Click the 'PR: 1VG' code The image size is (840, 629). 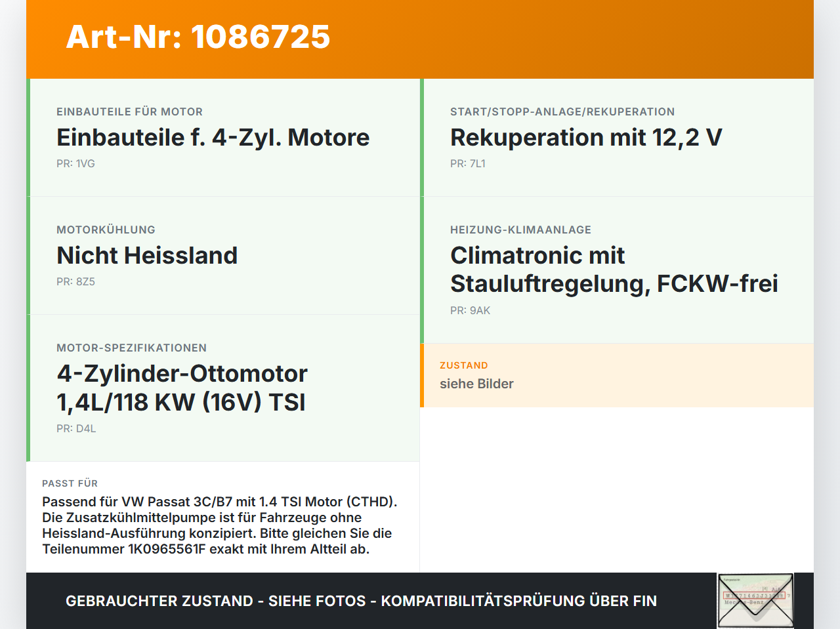[x=75, y=164]
